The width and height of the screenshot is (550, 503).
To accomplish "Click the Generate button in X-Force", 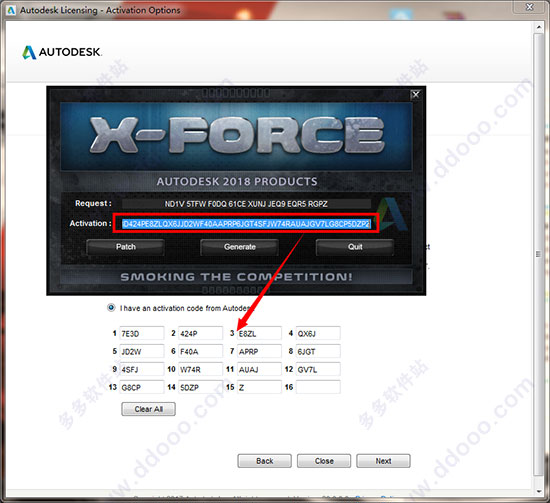I will 240,247.
